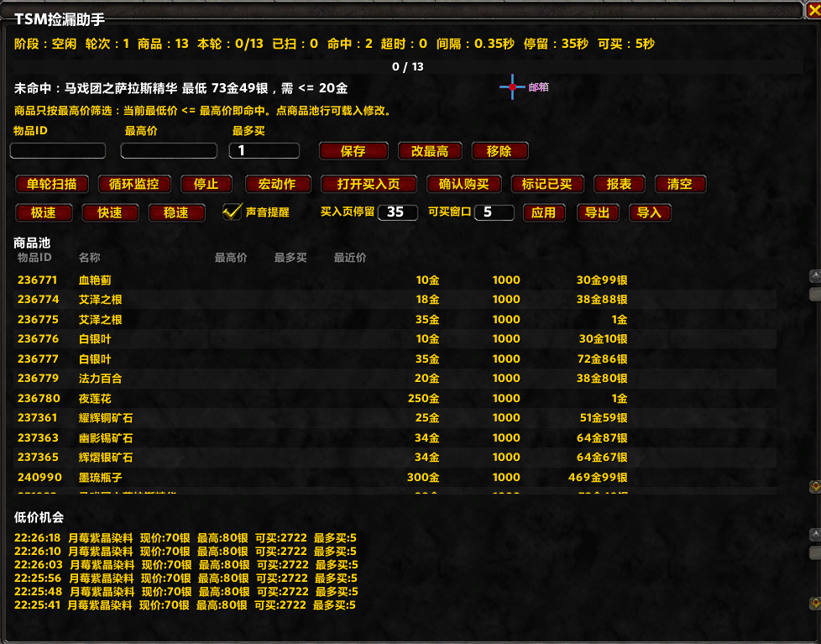
Task: Click the red crosshair mailbox marker
Action: coord(512,87)
